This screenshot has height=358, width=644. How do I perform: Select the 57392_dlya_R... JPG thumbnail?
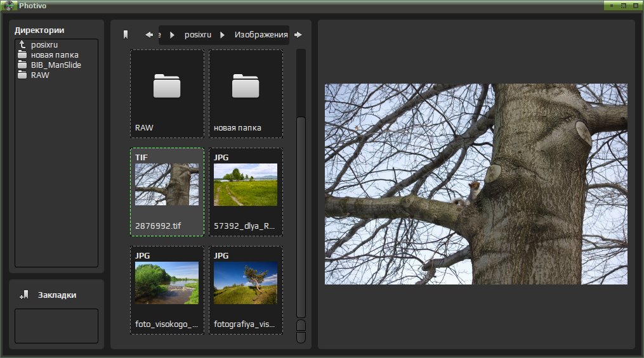coord(246,192)
